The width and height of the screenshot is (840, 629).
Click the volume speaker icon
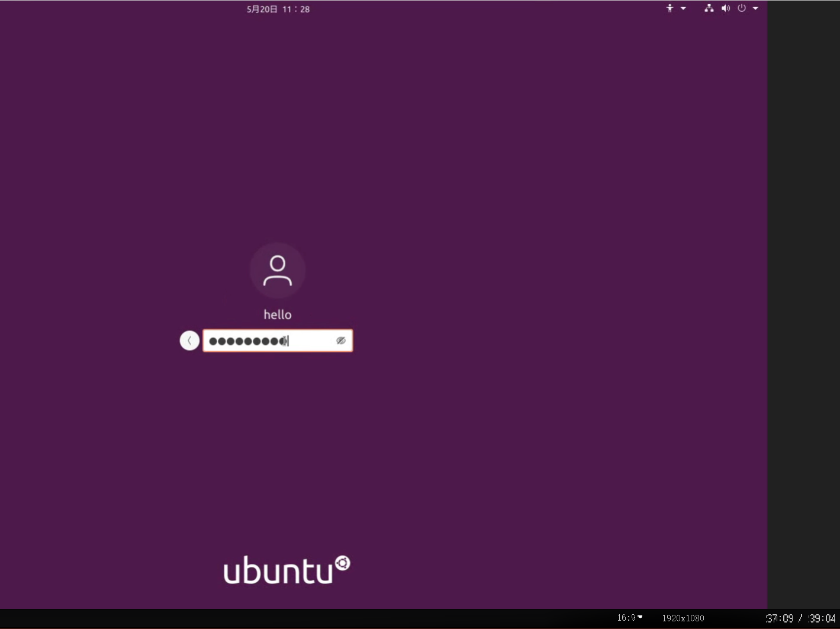[725, 8]
